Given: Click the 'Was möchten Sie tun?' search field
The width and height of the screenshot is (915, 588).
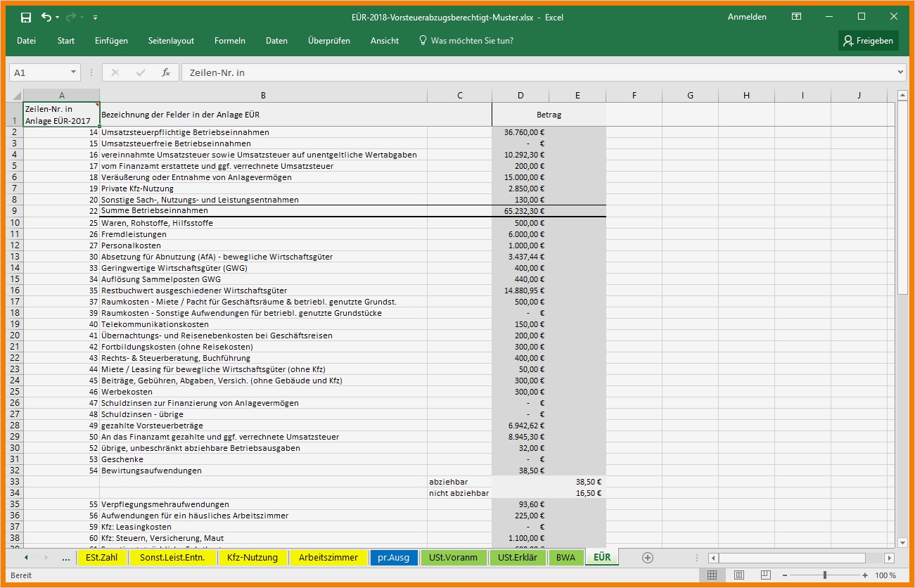Looking at the screenshot, I should coord(471,41).
